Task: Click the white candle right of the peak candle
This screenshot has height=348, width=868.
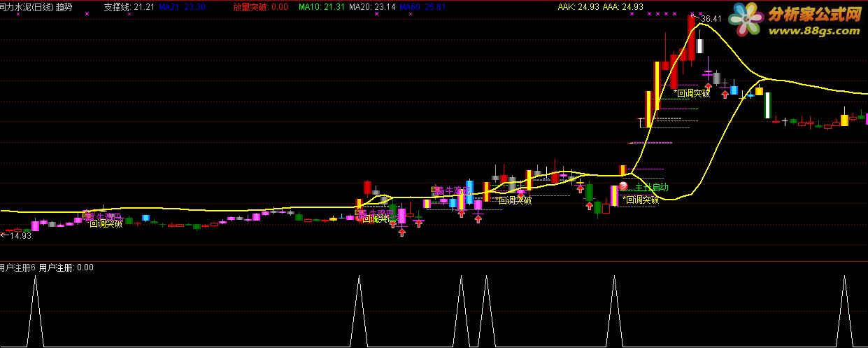Action: [699, 46]
